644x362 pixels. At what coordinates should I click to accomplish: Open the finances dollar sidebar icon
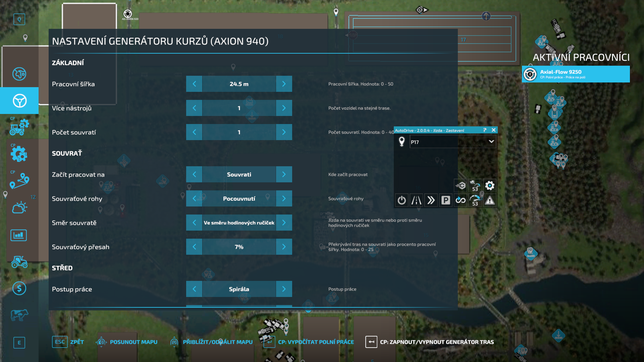19,288
